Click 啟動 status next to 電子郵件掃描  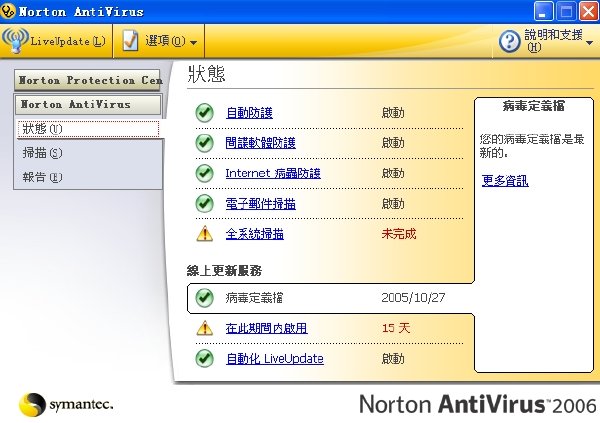[393, 203]
